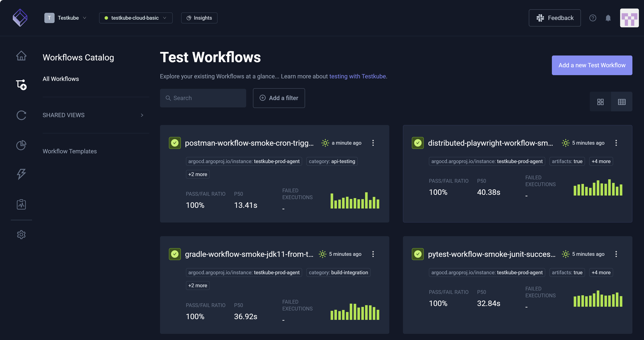Click the user avatar in top right
Screen dimensions: 644x340
[x=629, y=18]
